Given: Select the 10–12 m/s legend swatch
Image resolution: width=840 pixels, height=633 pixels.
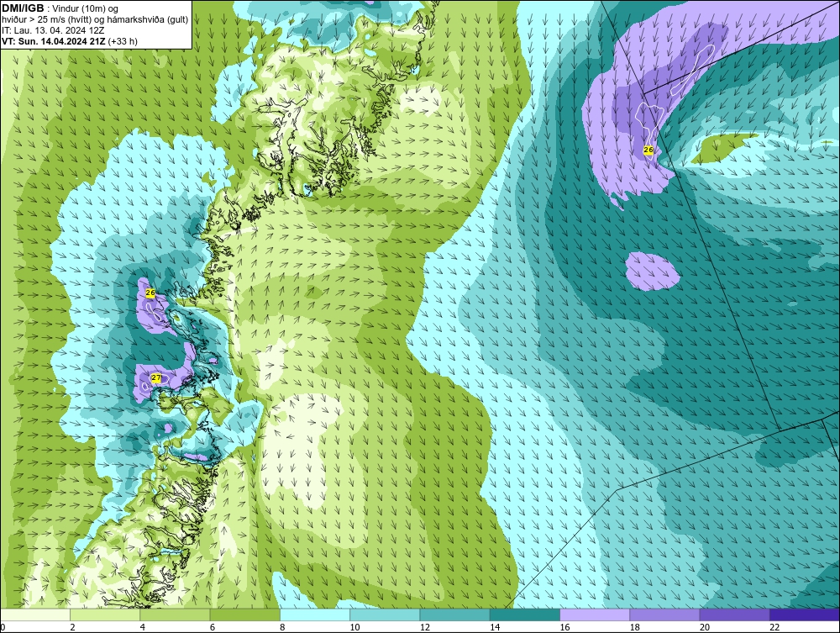Looking at the screenshot, I should coord(385,615).
